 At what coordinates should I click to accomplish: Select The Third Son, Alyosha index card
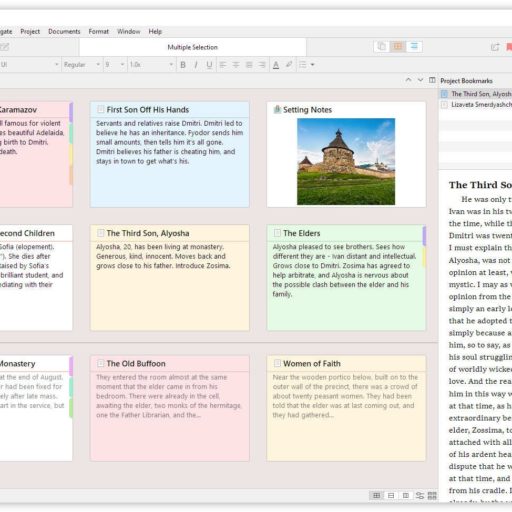pyautogui.click(x=170, y=278)
